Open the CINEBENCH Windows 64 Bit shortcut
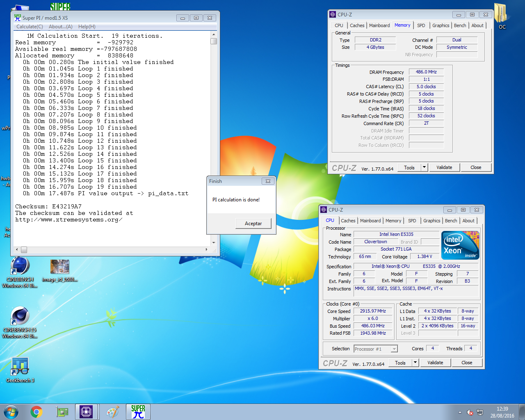This screenshot has width=525, height=420. pos(20,272)
